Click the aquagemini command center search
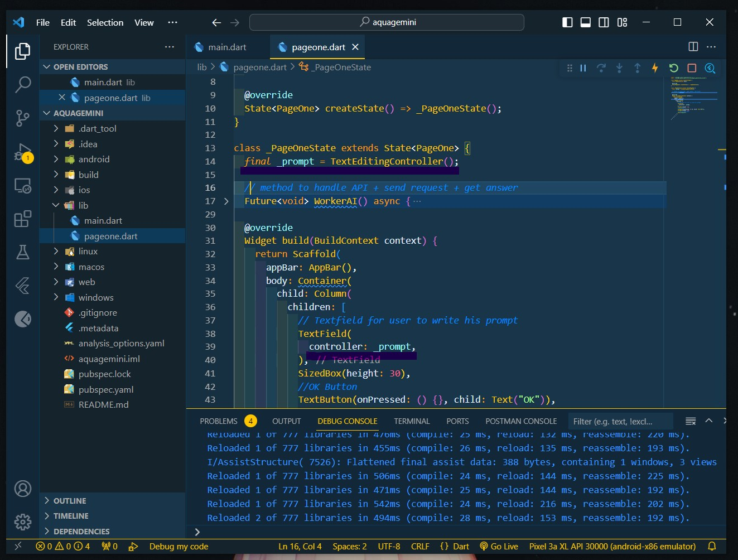Screen dimensions: 738x560 coord(387,22)
